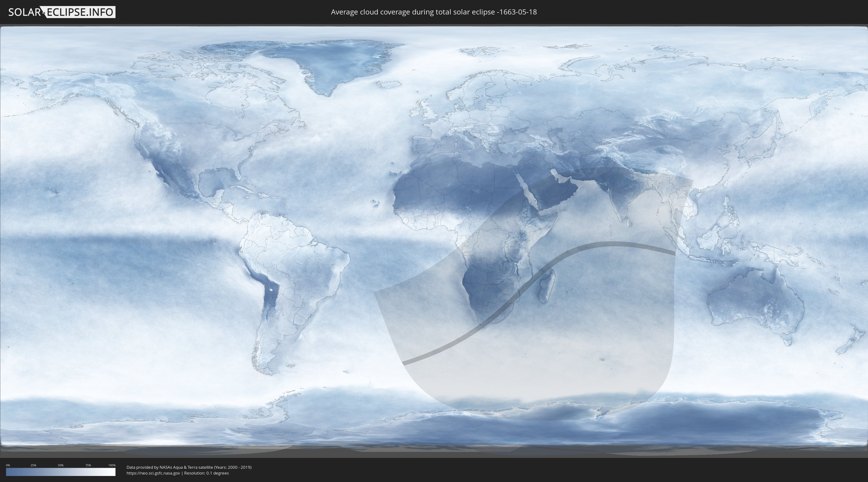
Task: Click the 50% legend label
Action: tap(61, 465)
